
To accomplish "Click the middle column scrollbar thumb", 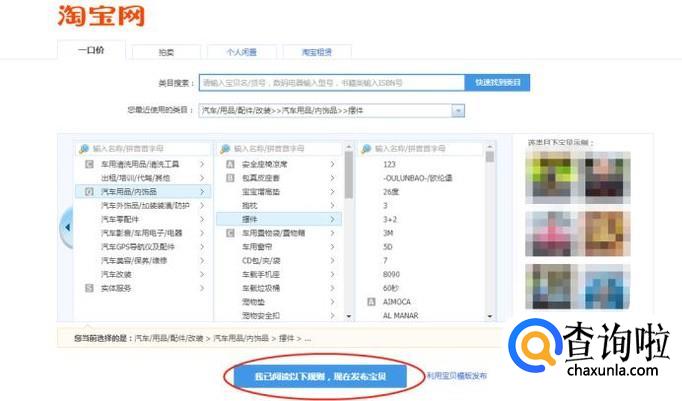I will (x=348, y=175).
